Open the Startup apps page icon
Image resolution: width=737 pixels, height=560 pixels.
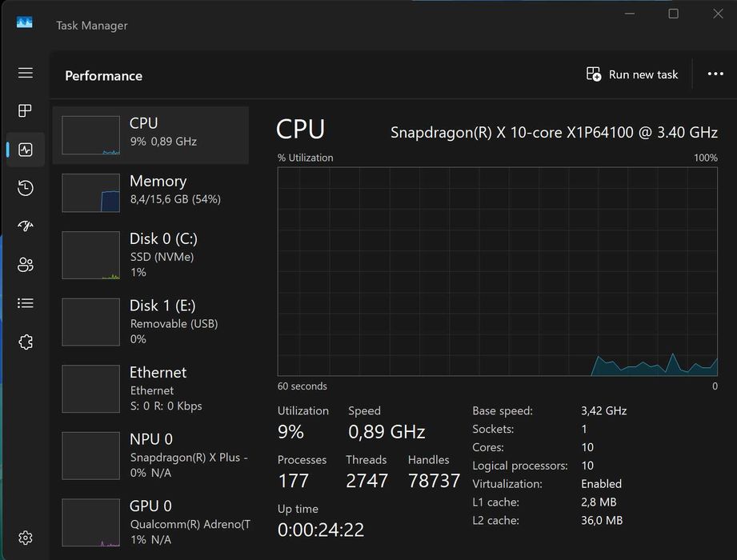[x=26, y=226]
